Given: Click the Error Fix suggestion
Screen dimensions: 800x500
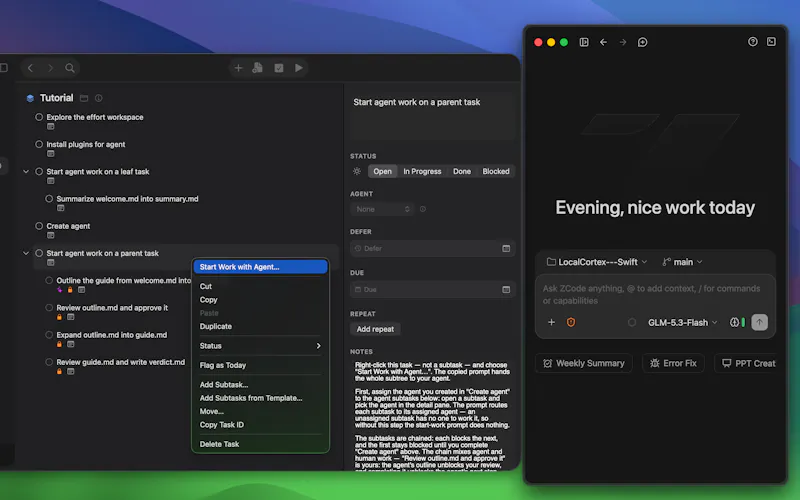Looking at the screenshot, I should (673, 363).
